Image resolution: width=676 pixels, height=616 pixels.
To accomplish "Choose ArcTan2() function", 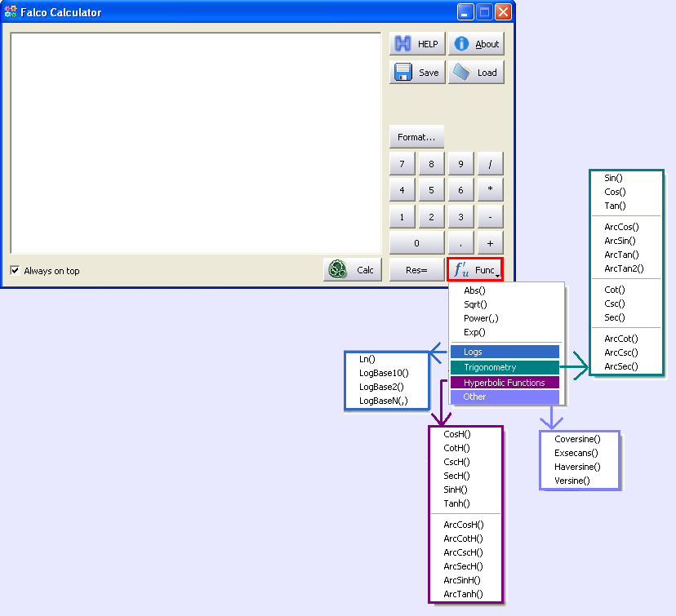I will tap(624, 268).
